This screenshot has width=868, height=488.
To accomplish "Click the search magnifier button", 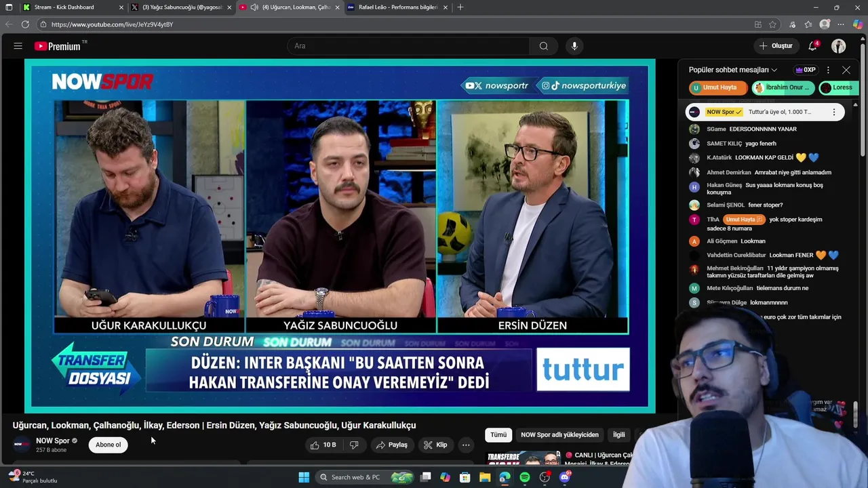I will tap(543, 46).
